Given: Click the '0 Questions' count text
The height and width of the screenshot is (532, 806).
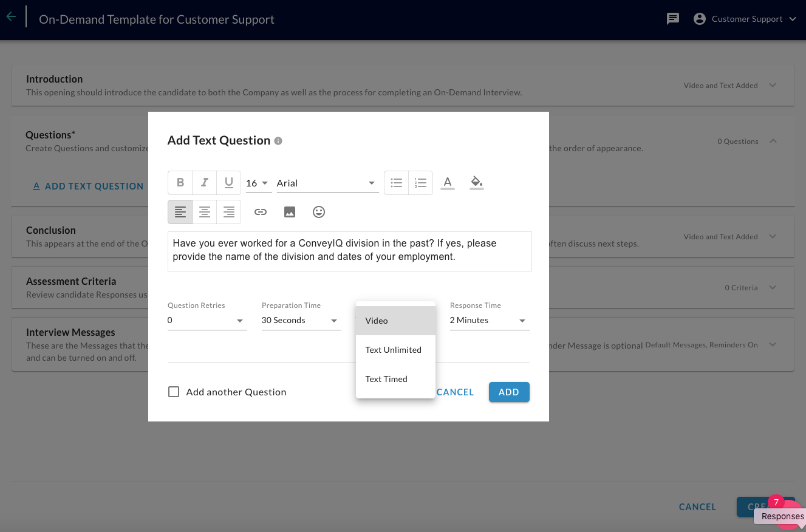Looking at the screenshot, I should (737, 142).
